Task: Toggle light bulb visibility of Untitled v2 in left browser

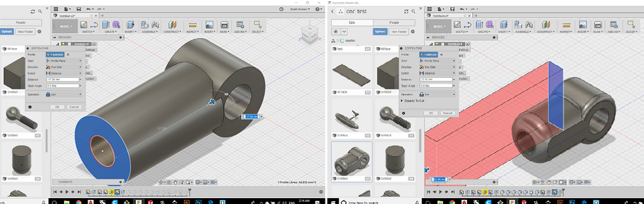Action: coord(64,43)
